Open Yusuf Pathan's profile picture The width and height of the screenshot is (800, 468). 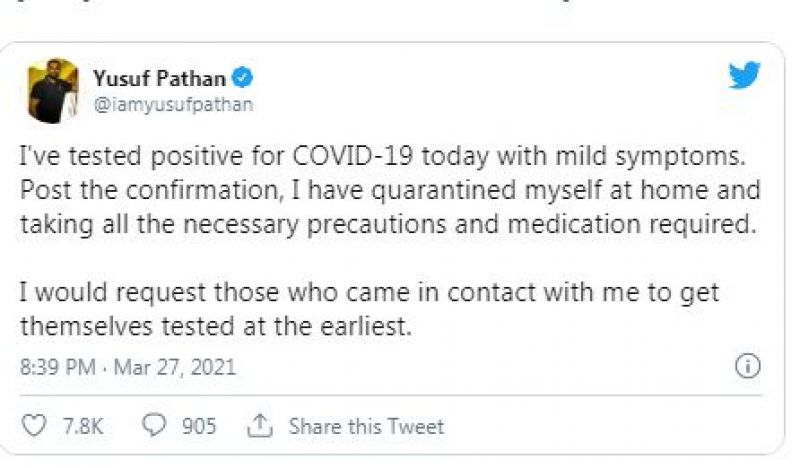tap(53, 91)
